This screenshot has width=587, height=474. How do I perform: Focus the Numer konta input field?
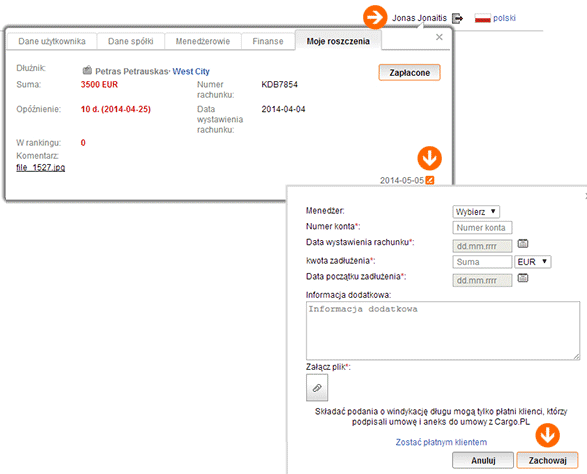tap(482, 228)
